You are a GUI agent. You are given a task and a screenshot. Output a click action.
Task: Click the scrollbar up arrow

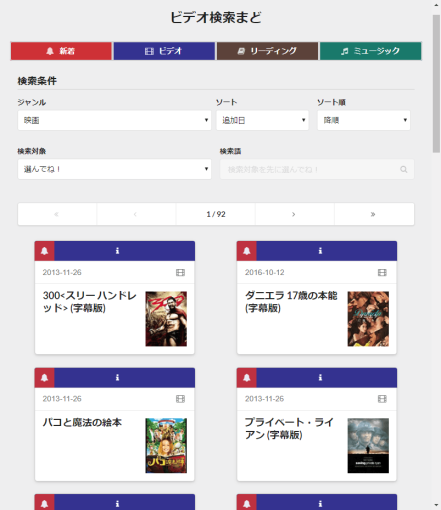pyautogui.click(x=436, y=5)
